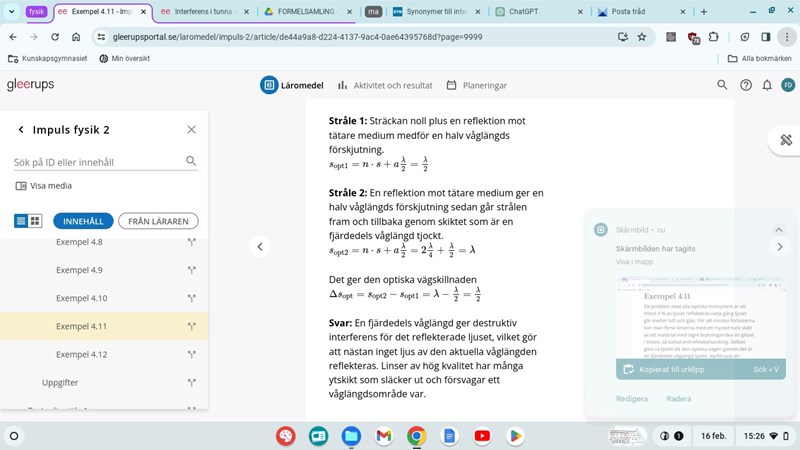Go back with arrow beside Impuls fysik 2
Screen dimensions: 800x450
(21, 130)
